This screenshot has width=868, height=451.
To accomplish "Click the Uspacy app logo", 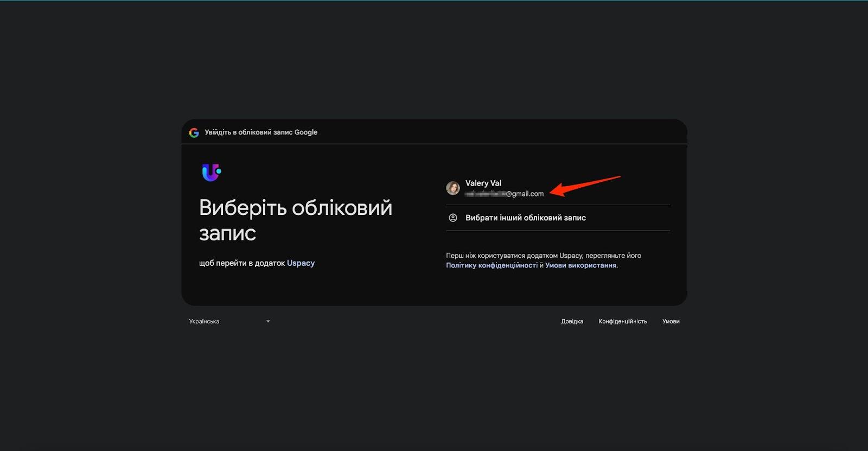I will pos(211,173).
